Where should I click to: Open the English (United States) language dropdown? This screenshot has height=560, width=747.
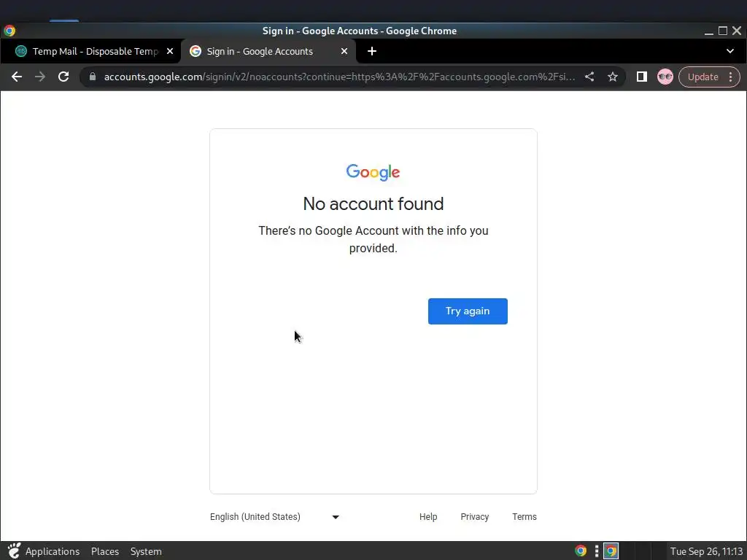275,517
